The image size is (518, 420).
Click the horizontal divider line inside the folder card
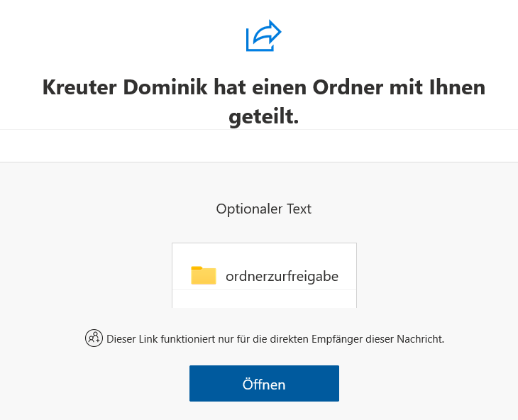(x=264, y=289)
